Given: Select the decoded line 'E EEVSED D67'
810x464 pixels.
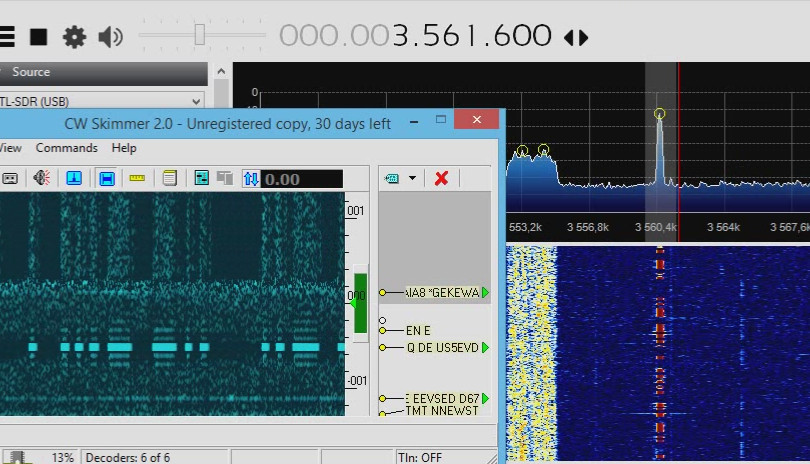Looking at the screenshot, I should pyautogui.click(x=442, y=399).
